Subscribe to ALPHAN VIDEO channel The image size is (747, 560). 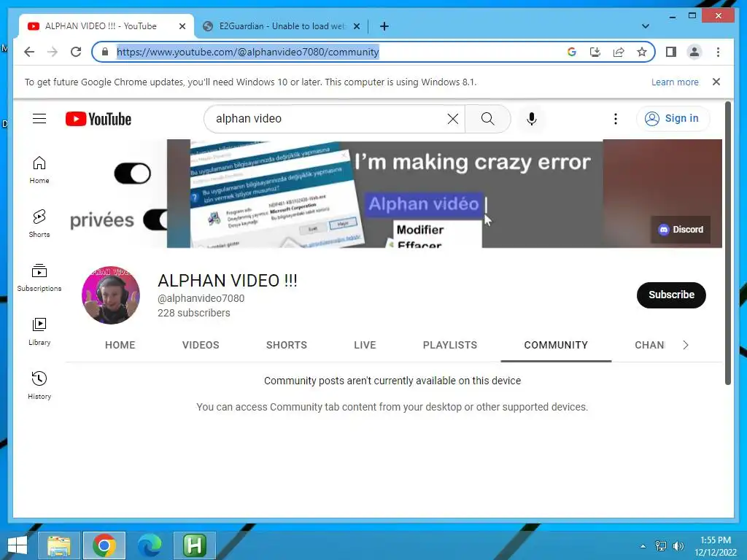click(x=671, y=295)
